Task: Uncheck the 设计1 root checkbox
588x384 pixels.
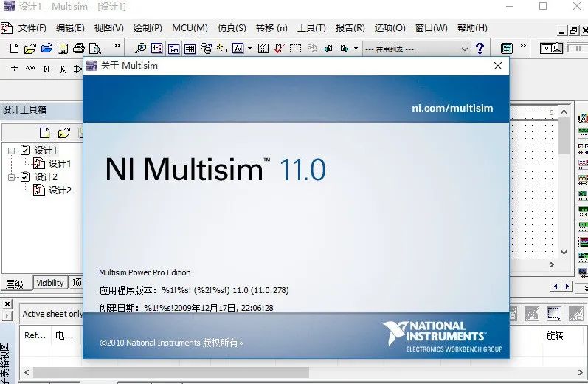Action: [25, 150]
